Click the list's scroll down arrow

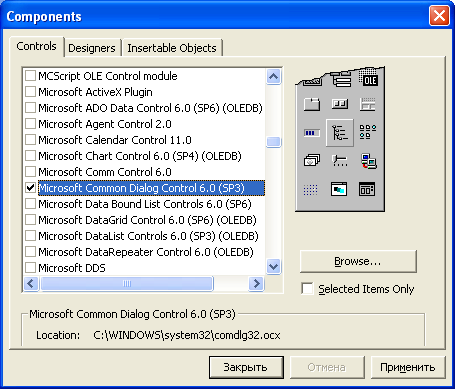pos(274,266)
